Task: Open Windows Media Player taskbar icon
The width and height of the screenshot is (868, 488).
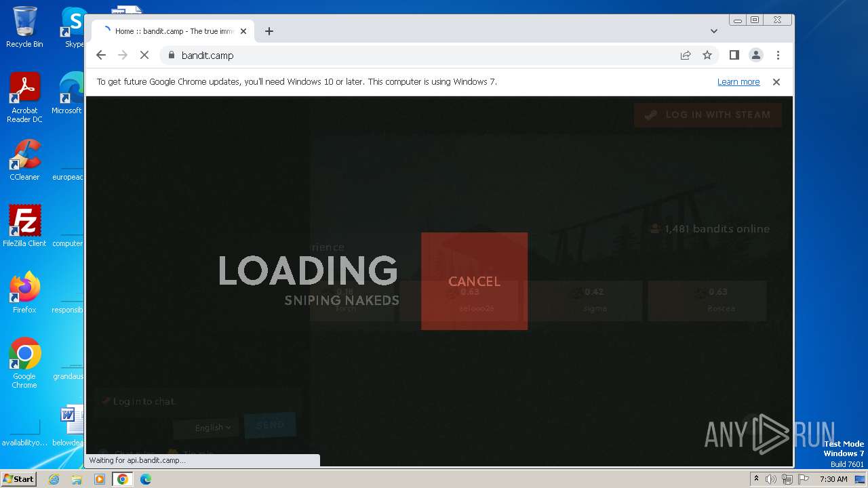Action: [100, 479]
